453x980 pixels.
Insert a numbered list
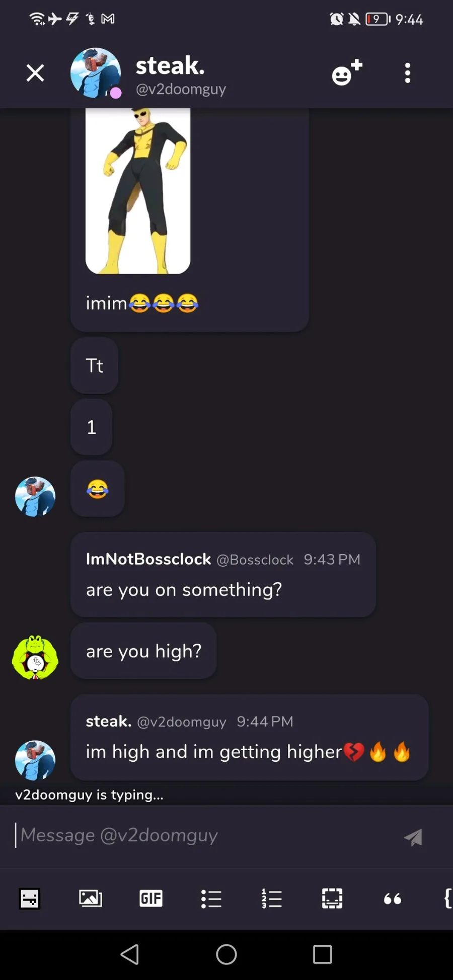point(272,899)
